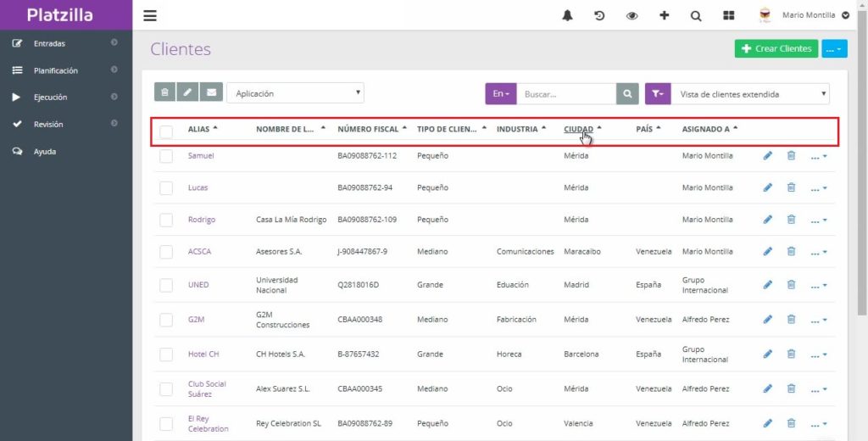Open the blue more-options dropdown beside Crear Clientes
868x441 pixels.
(834, 48)
